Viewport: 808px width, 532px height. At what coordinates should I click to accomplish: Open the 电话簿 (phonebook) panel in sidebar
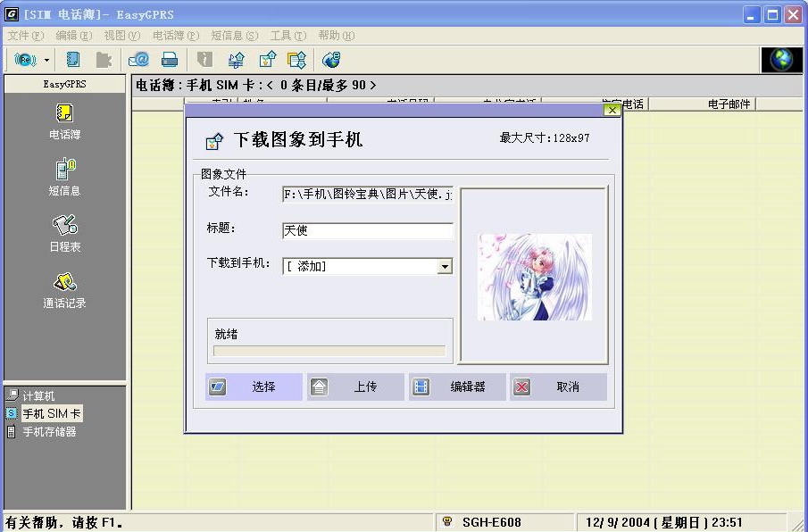point(63,119)
